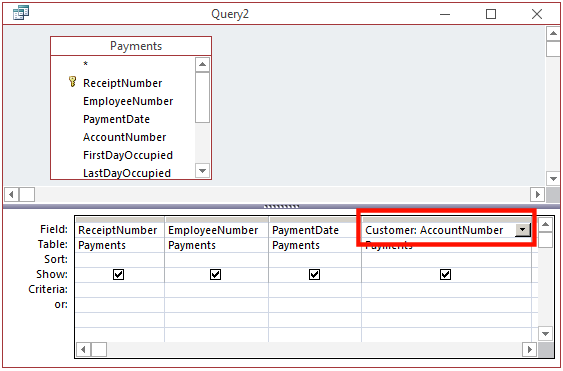
Task: Select LastDayOccupied in the Payments field list
Action: click(127, 173)
